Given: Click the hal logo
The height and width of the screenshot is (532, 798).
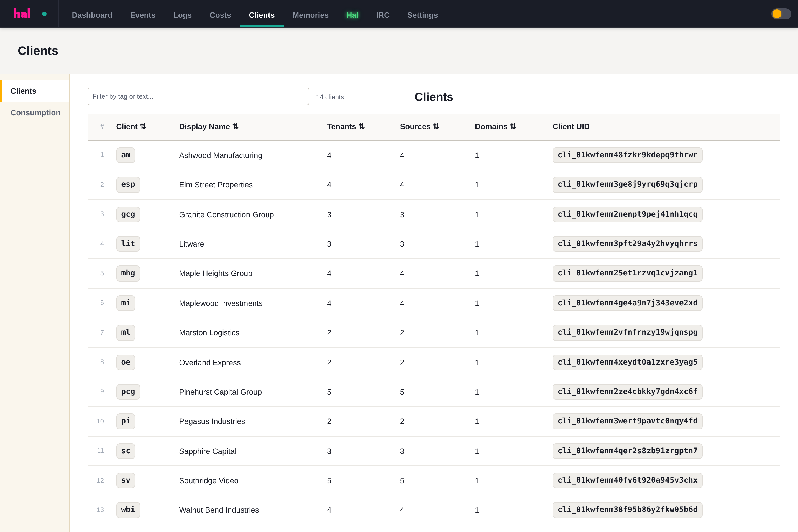Looking at the screenshot, I should pos(22,14).
